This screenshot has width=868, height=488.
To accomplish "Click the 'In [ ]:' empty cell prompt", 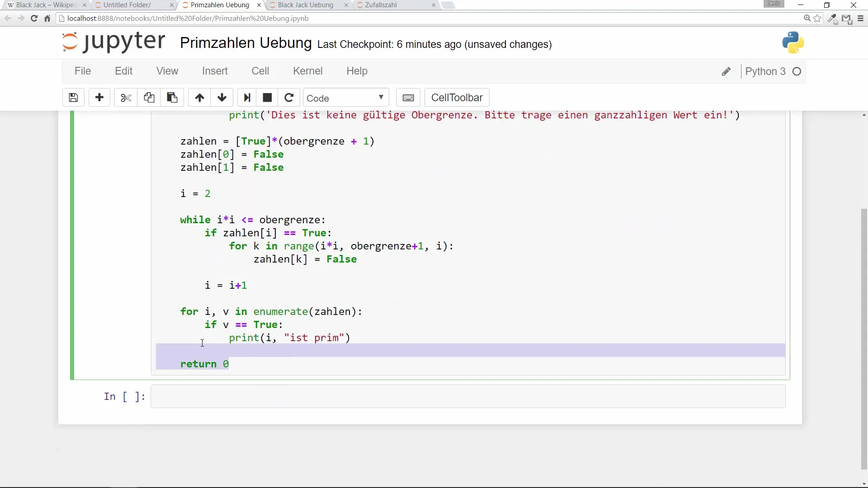I will tap(125, 396).
